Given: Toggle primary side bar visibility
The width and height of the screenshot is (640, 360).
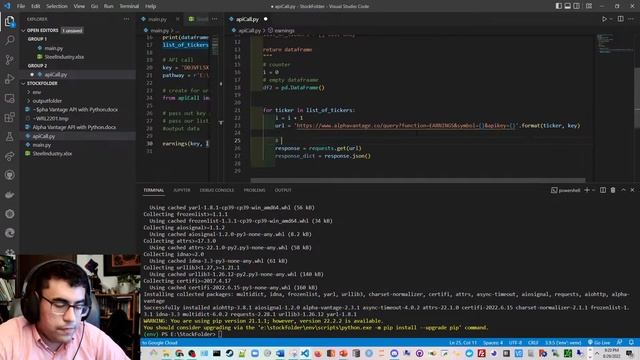Looking at the screenshot, I should 559,6.
